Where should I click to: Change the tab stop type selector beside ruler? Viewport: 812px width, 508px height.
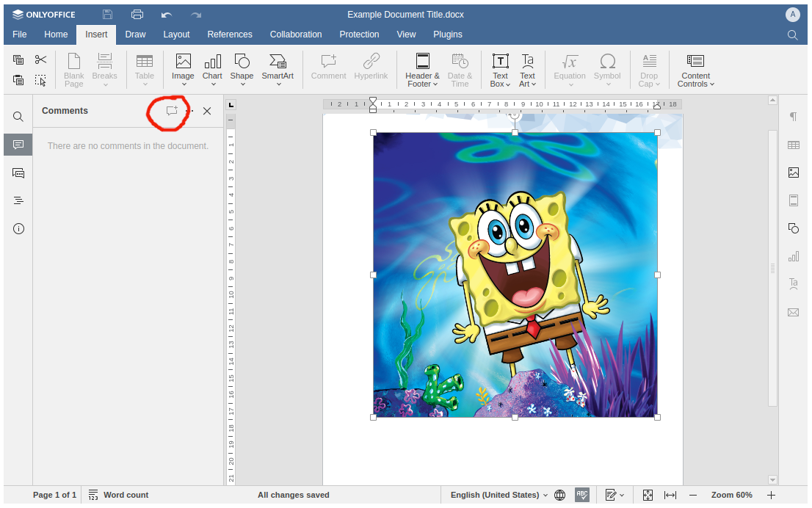coord(231,104)
